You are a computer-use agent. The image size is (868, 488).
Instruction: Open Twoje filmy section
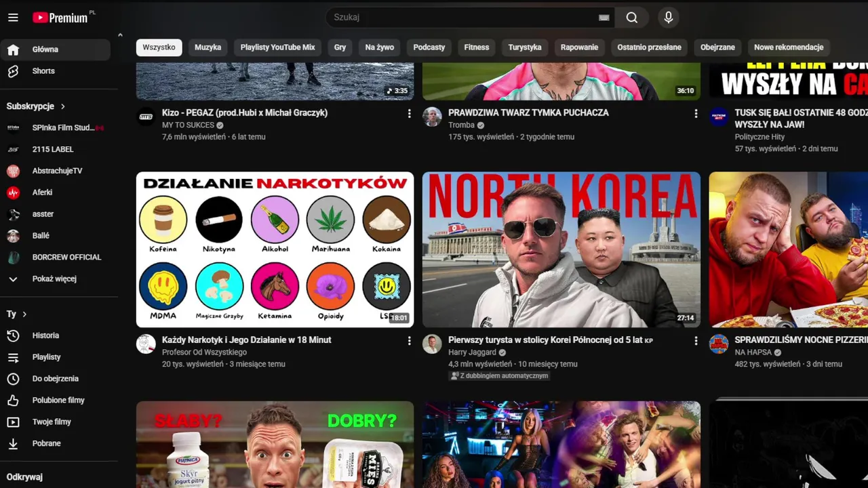tap(56, 422)
